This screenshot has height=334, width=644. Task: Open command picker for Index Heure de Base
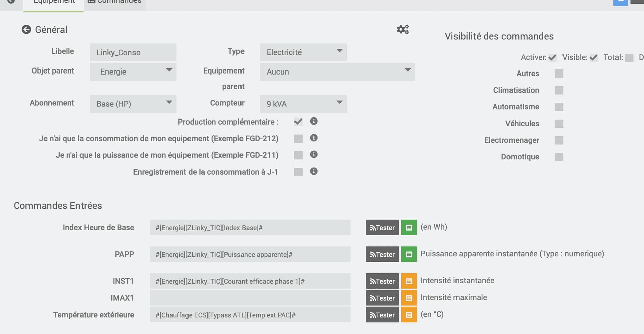pyautogui.click(x=409, y=228)
